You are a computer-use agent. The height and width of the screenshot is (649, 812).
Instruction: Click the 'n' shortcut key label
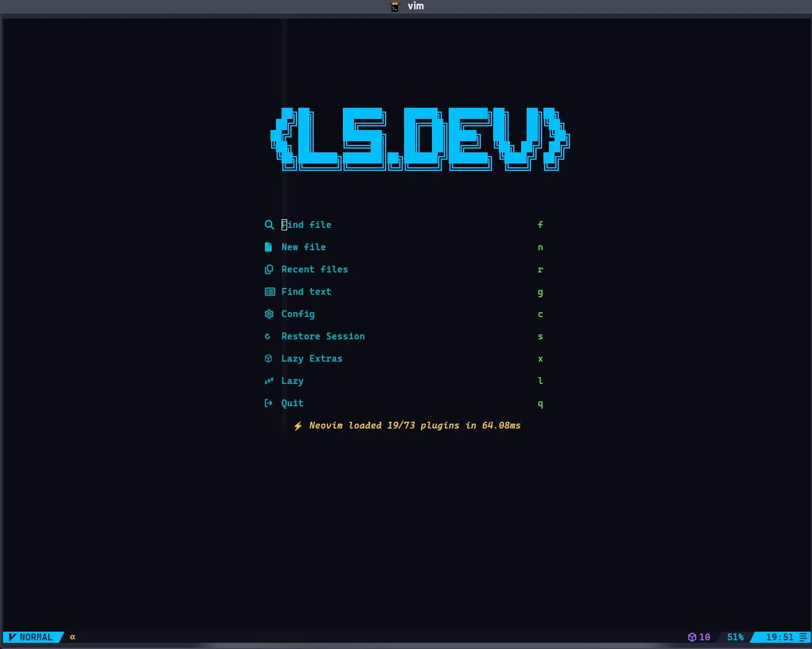tap(540, 247)
